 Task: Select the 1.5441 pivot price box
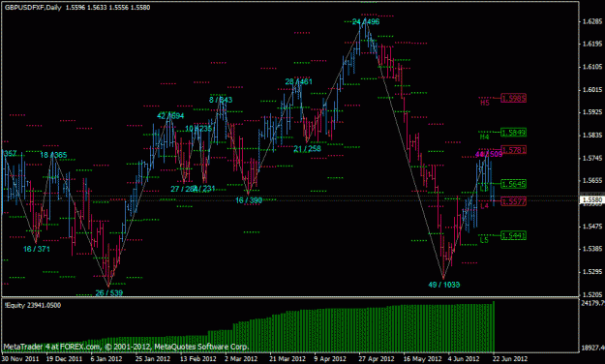(x=514, y=235)
